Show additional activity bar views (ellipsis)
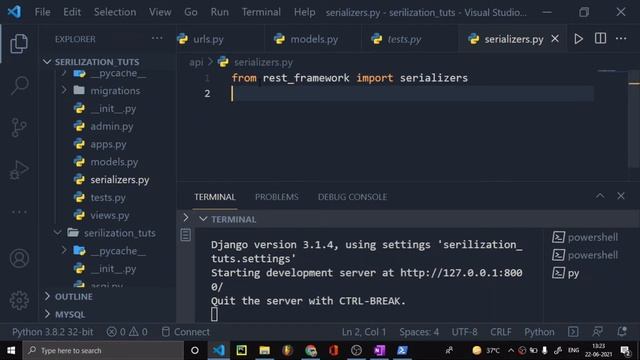Screen dimensions: 640x360 19,212
